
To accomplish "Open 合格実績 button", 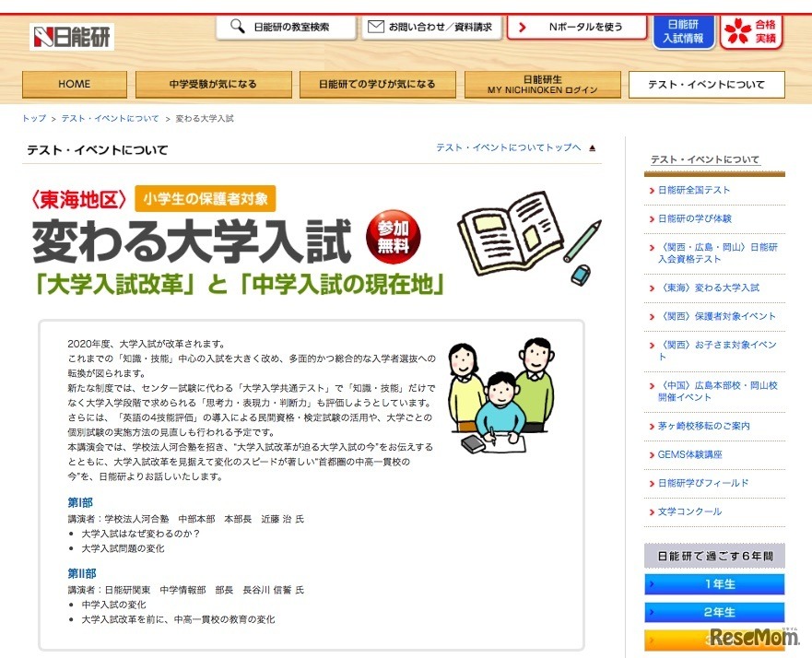I will (x=751, y=31).
